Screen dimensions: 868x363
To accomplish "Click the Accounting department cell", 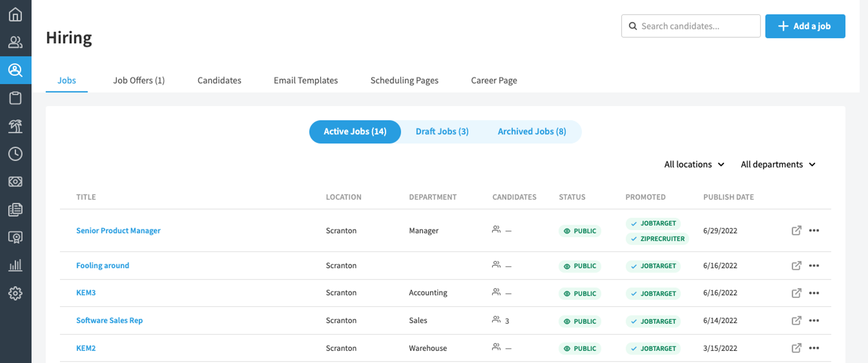I will point(428,292).
